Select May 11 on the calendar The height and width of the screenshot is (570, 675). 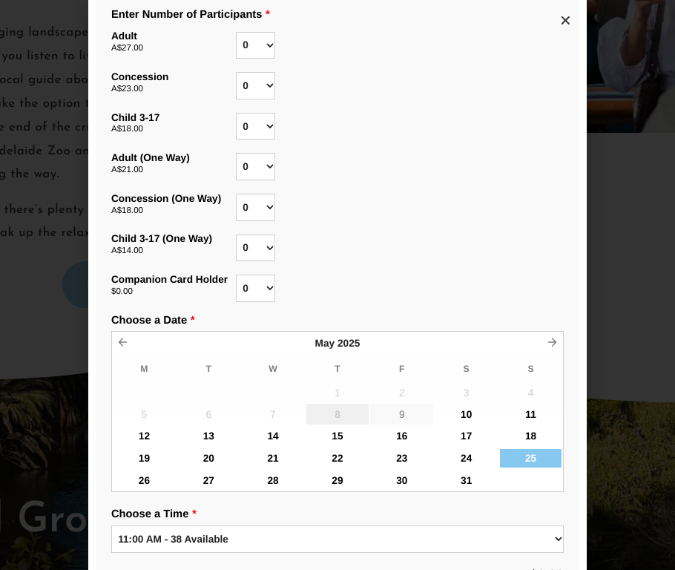[x=530, y=414]
